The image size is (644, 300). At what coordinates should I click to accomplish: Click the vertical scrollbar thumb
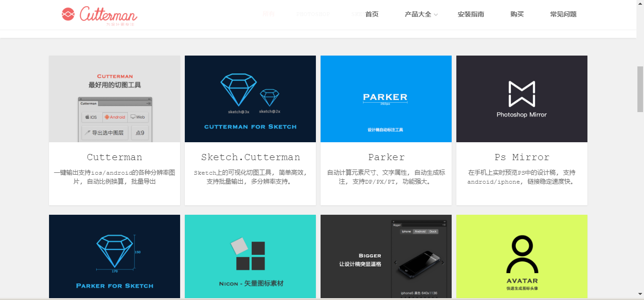click(640, 89)
